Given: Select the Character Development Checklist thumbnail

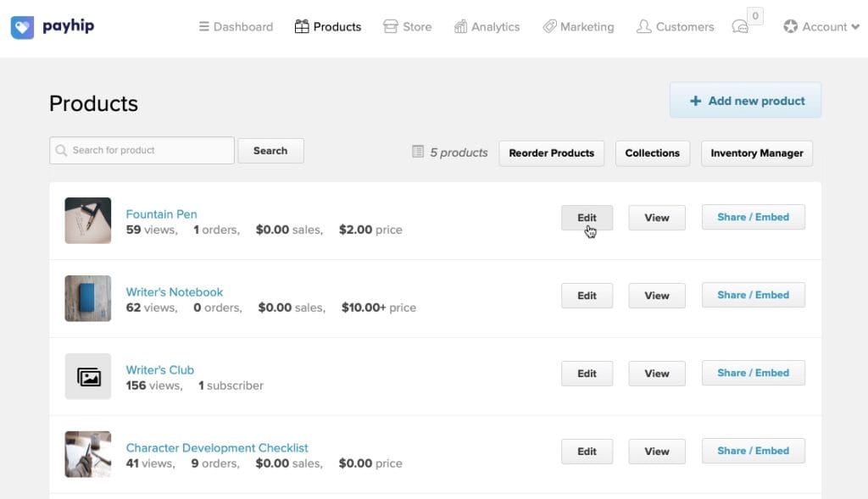Looking at the screenshot, I should (88, 454).
